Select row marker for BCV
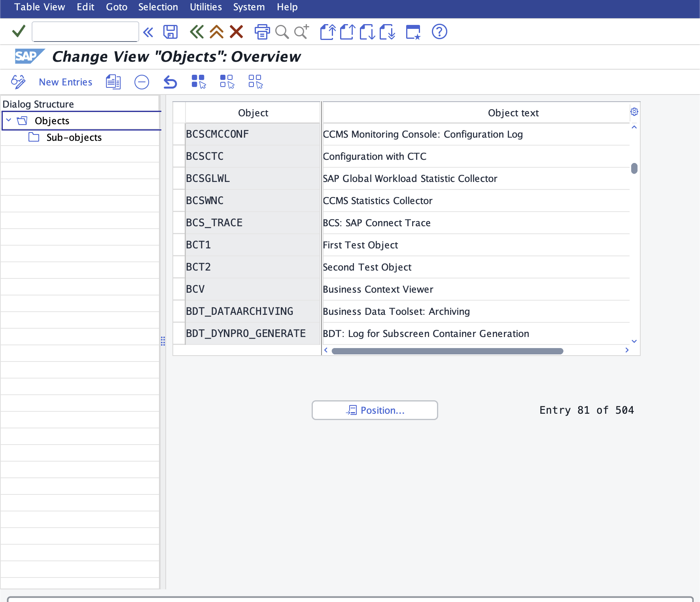This screenshot has height=602, width=700. (x=179, y=289)
